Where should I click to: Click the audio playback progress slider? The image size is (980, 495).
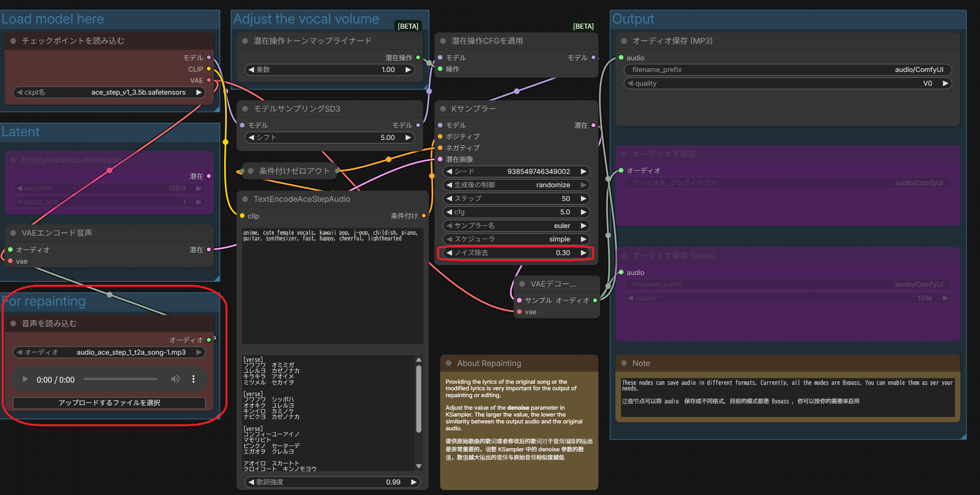pyautogui.click(x=120, y=379)
